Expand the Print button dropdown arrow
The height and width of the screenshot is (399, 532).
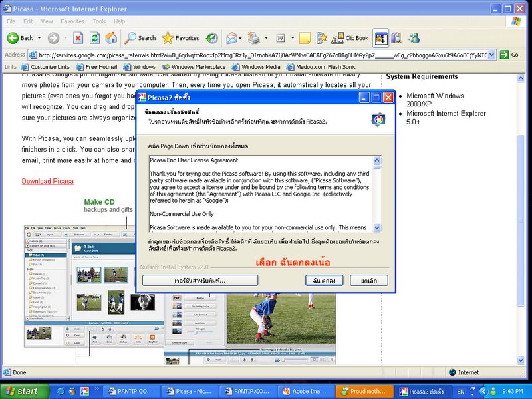266,38
